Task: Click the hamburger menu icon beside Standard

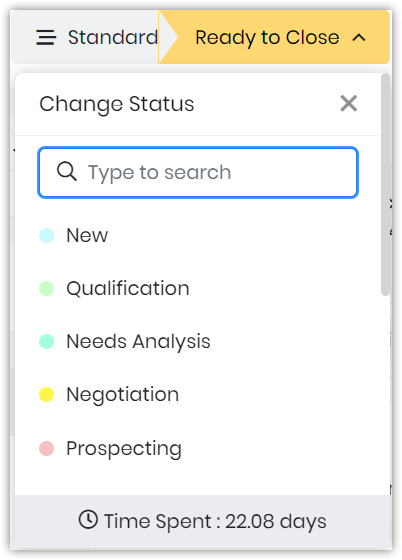Action: (x=46, y=38)
